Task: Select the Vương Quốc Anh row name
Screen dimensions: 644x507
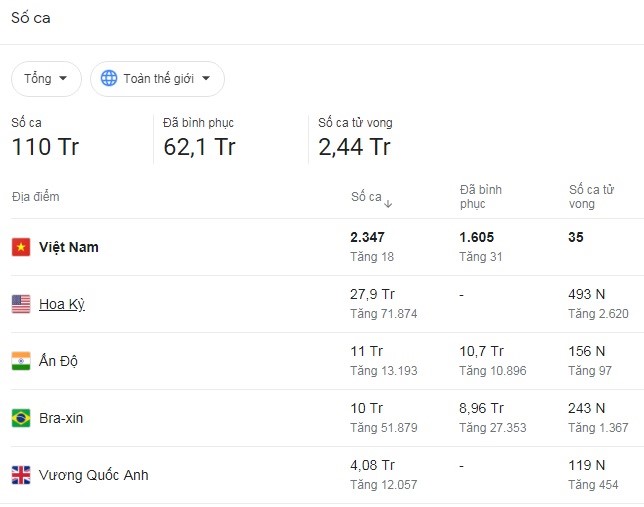Action: 94,475
